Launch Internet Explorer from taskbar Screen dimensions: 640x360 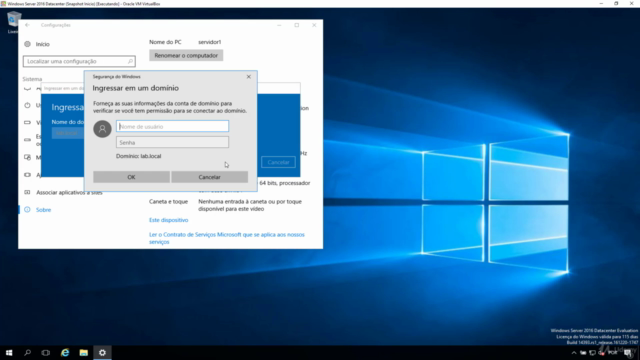(65, 353)
